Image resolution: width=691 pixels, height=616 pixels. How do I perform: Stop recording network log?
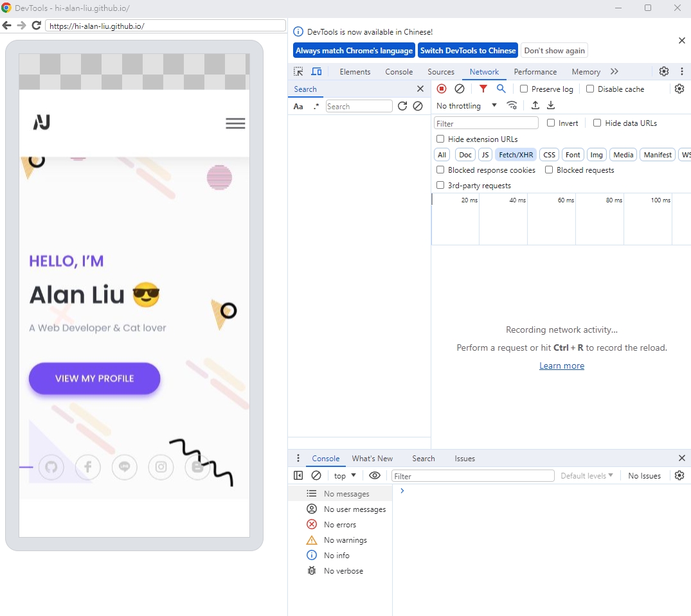tap(442, 89)
